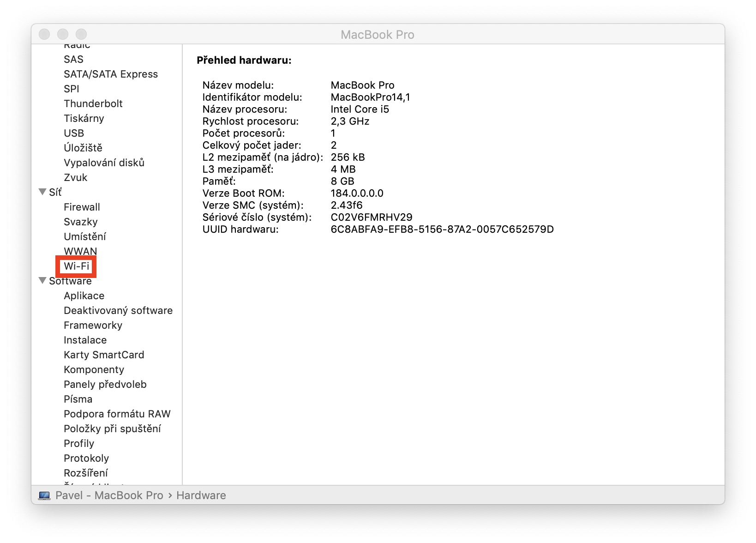Click the hardware UUID value
Viewport: 756px width, 543px height.
point(442,229)
